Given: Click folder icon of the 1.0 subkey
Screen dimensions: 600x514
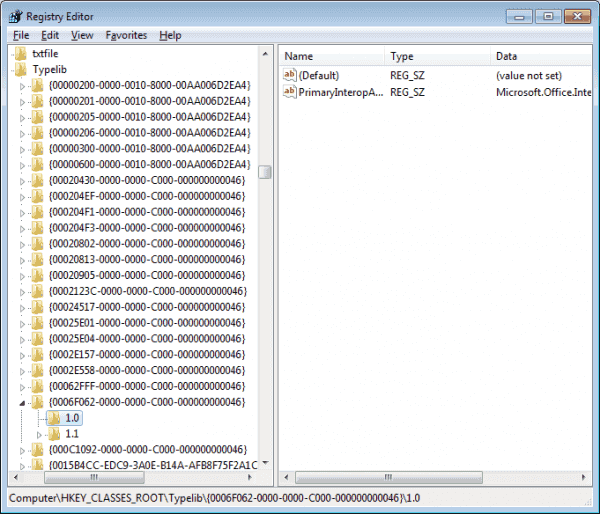Looking at the screenshot, I should click(x=54, y=418).
